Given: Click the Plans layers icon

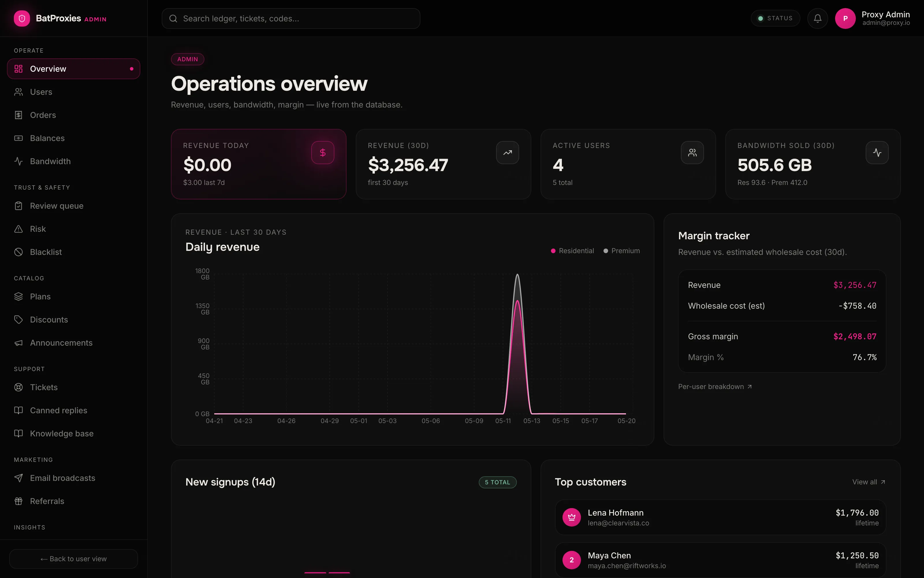Looking at the screenshot, I should click(x=18, y=297).
